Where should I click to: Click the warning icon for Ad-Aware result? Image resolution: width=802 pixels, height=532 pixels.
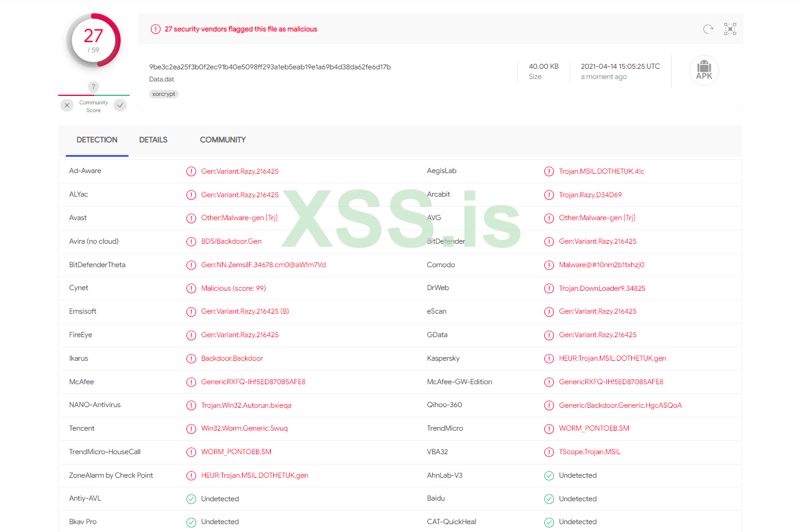(191, 171)
